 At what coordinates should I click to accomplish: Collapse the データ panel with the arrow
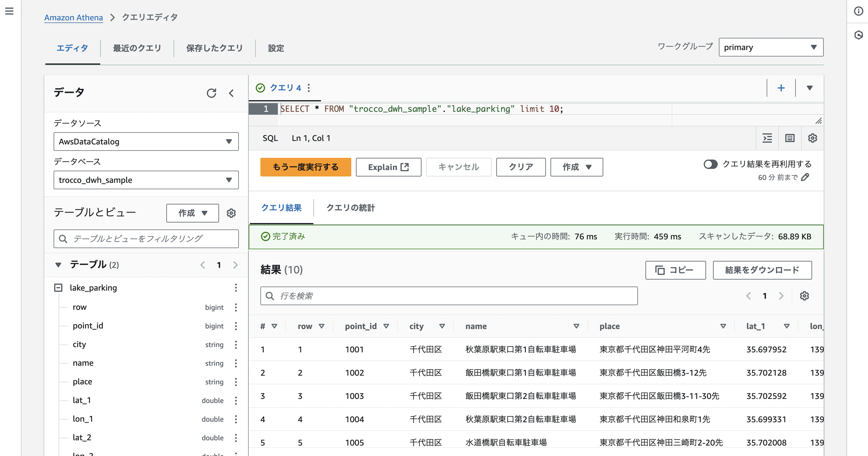tap(231, 93)
